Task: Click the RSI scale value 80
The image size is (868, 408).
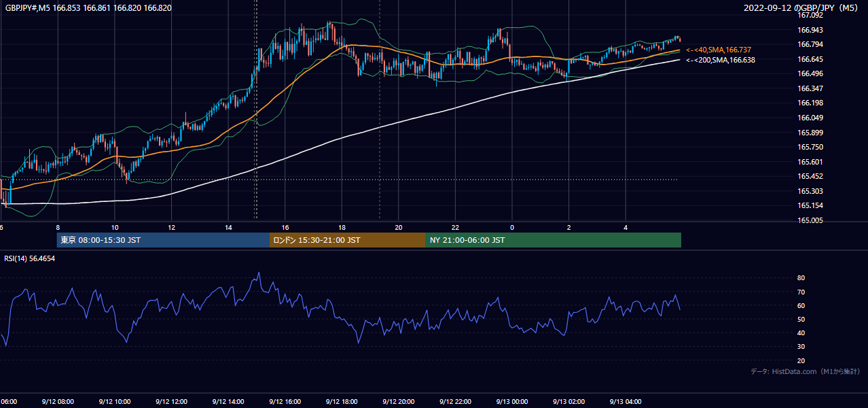Action: (x=801, y=278)
